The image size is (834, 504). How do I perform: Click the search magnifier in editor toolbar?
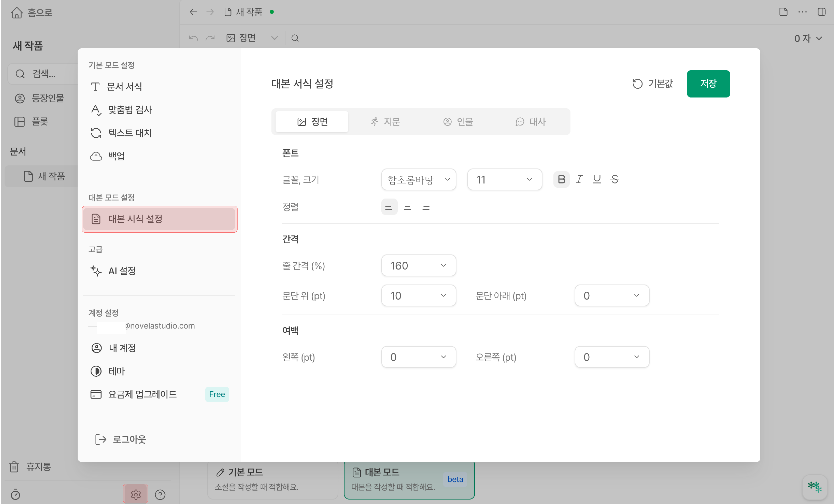pyautogui.click(x=295, y=38)
